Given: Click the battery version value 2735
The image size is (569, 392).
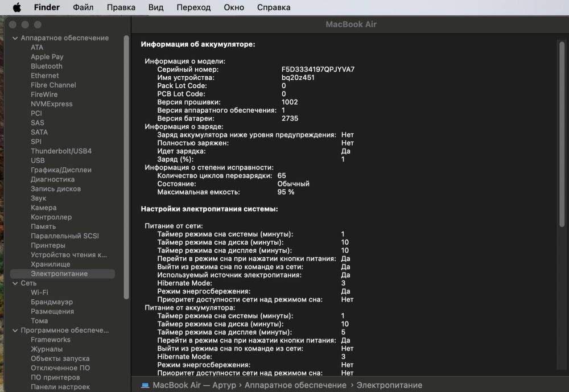Looking at the screenshot, I should [290, 118].
